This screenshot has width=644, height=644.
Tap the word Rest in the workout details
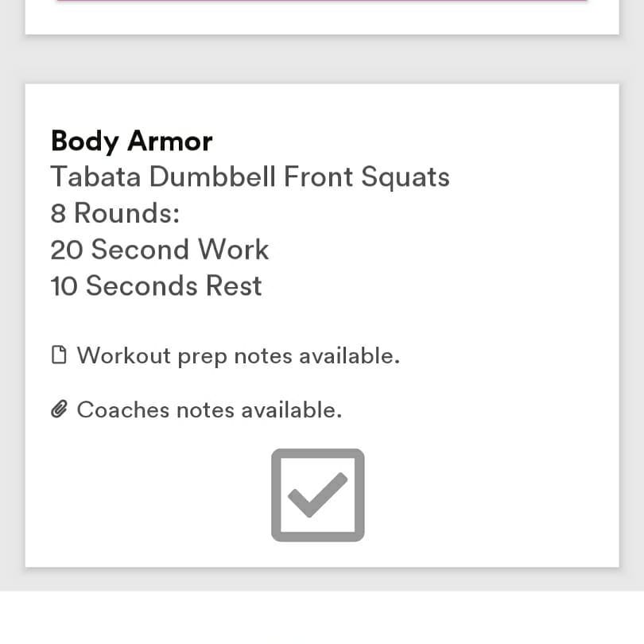tap(234, 285)
